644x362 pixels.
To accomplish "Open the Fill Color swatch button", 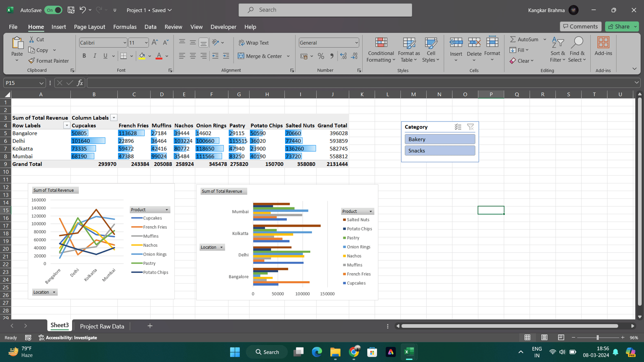I will tap(142, 56).
